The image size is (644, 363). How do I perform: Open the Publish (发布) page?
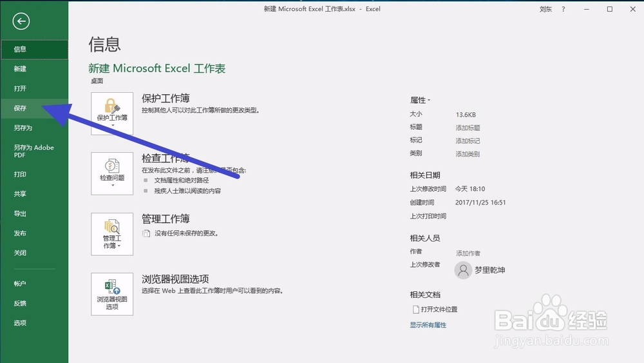[x=34, y=233]
